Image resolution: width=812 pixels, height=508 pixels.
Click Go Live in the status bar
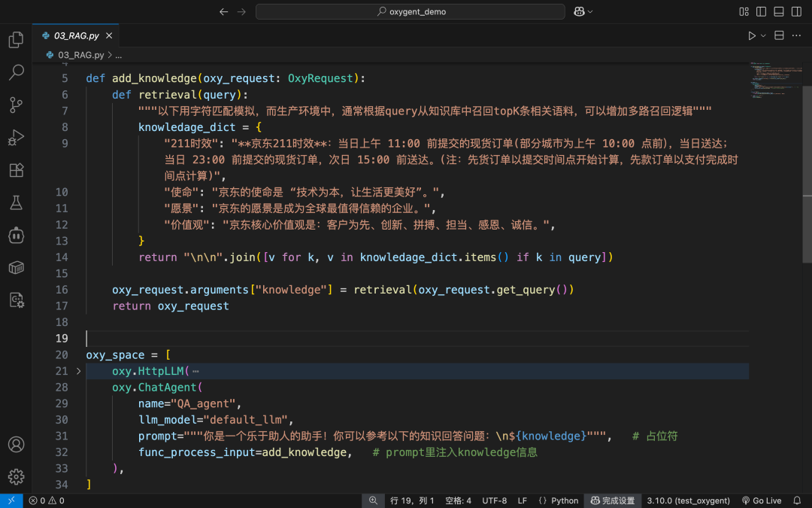762,500
